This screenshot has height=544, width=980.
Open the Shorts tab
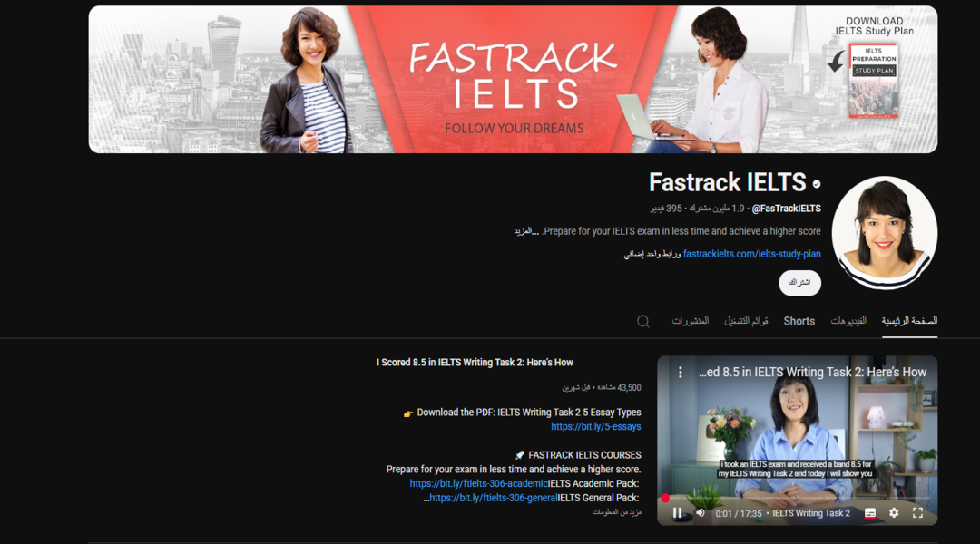tap(799, 321)
